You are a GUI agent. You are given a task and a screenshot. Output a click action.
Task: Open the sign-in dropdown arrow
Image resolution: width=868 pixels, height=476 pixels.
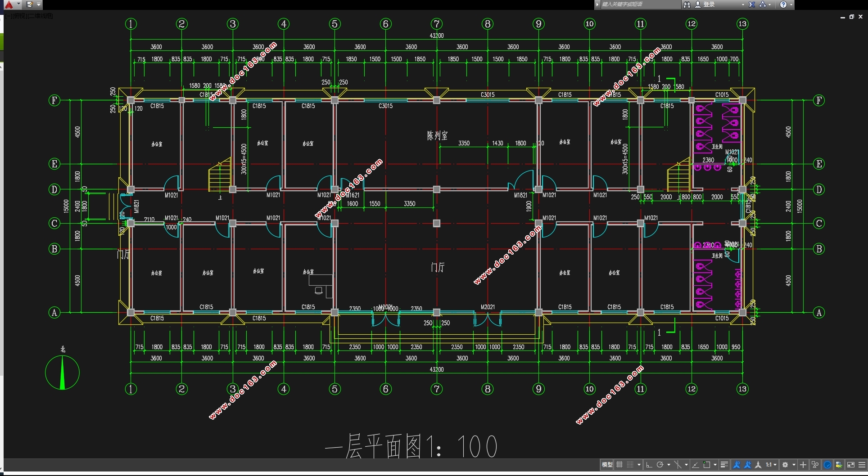[743, 4]
